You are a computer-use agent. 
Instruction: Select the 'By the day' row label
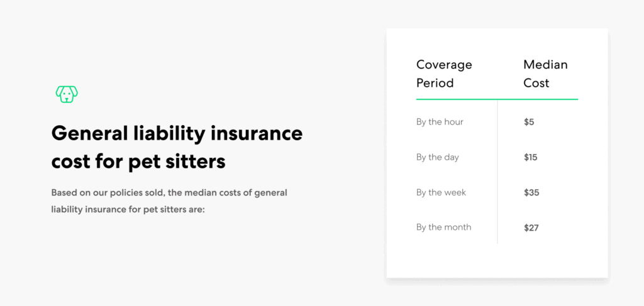[x=437, y=157]
